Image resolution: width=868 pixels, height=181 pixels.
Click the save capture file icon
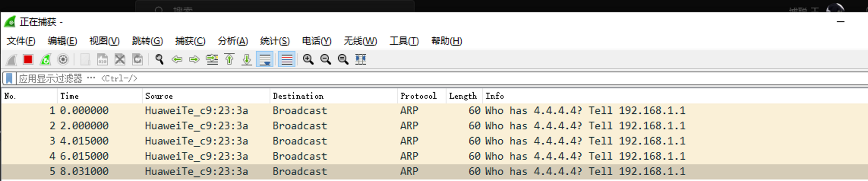[103, 60]
